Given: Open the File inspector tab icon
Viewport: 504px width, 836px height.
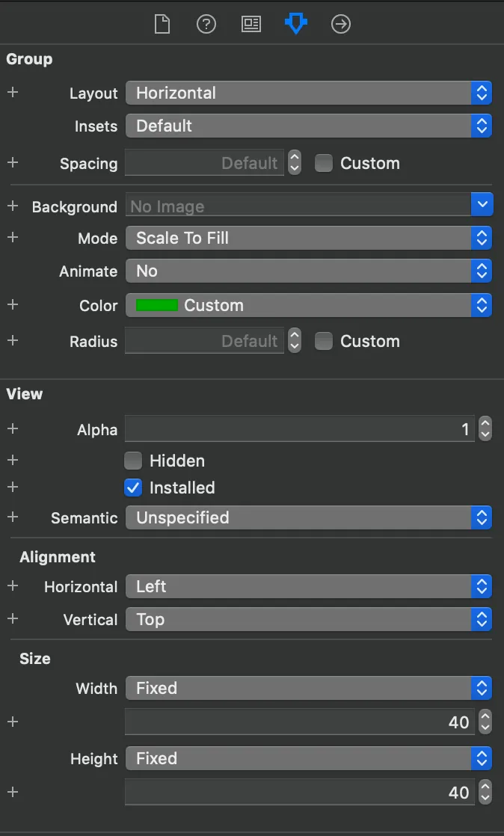Looking at the screenshot, I should (x=162, y=25).
